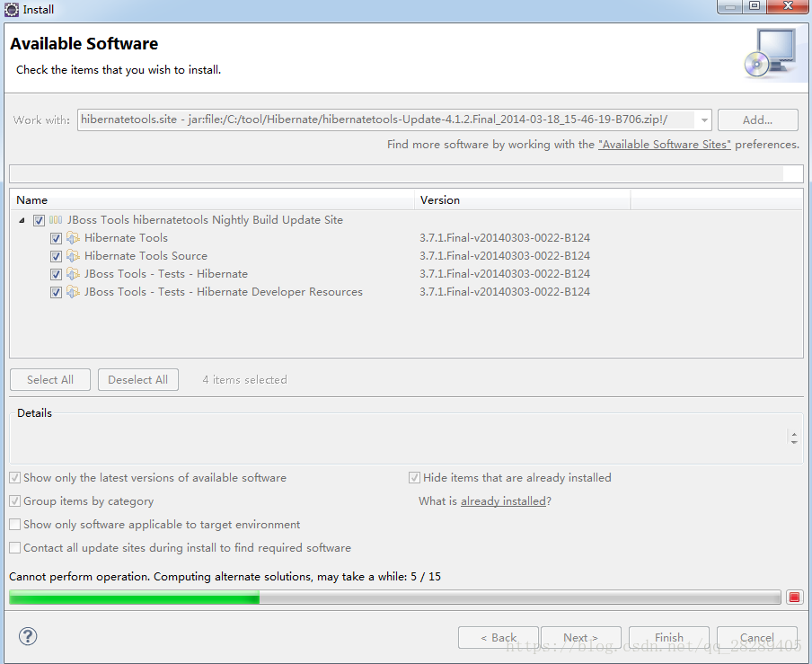Click the < Back button
This screenshot has width=812, height=664.
click(x=499, y=638)
